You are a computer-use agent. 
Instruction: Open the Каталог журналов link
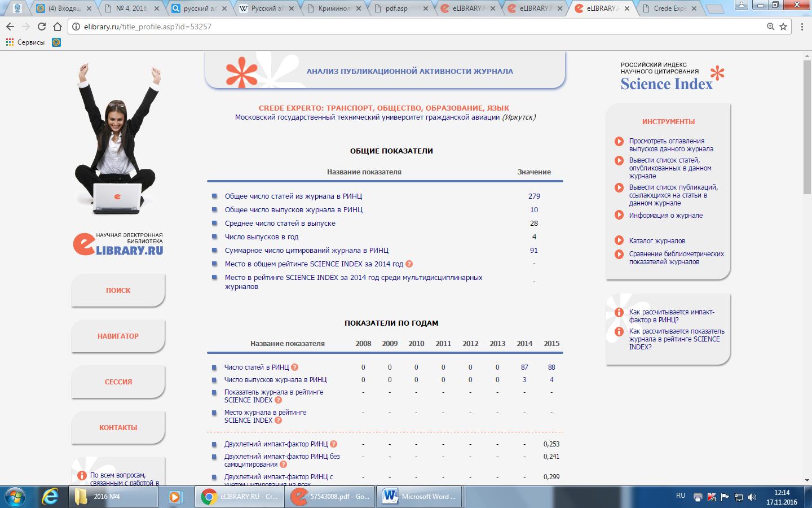coord(657,241)
